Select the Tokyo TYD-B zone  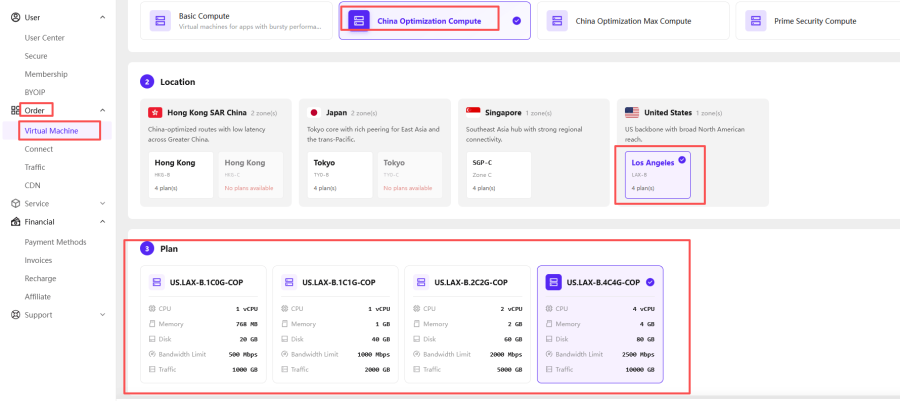click(340, 175)
